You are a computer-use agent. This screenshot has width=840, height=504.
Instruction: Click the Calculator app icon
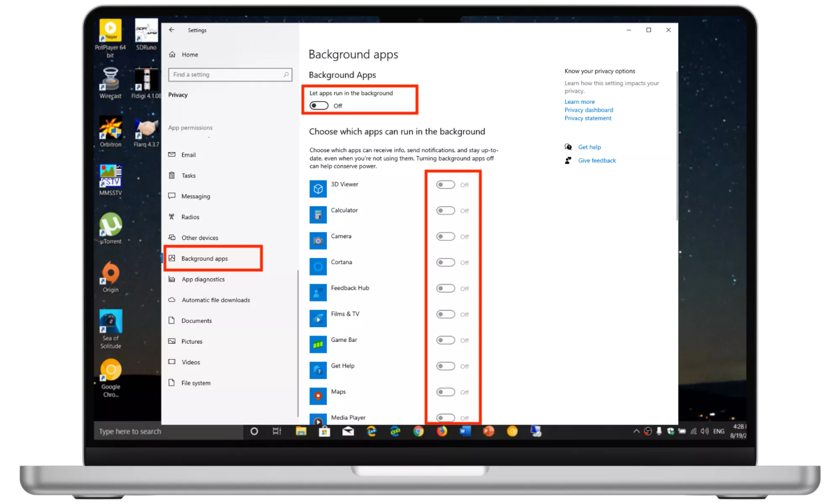point(318,215)
